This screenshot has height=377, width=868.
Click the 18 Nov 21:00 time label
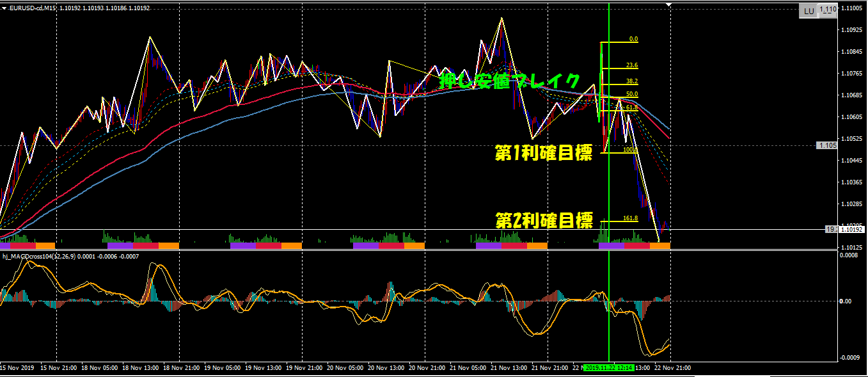[x=182, y=368]
